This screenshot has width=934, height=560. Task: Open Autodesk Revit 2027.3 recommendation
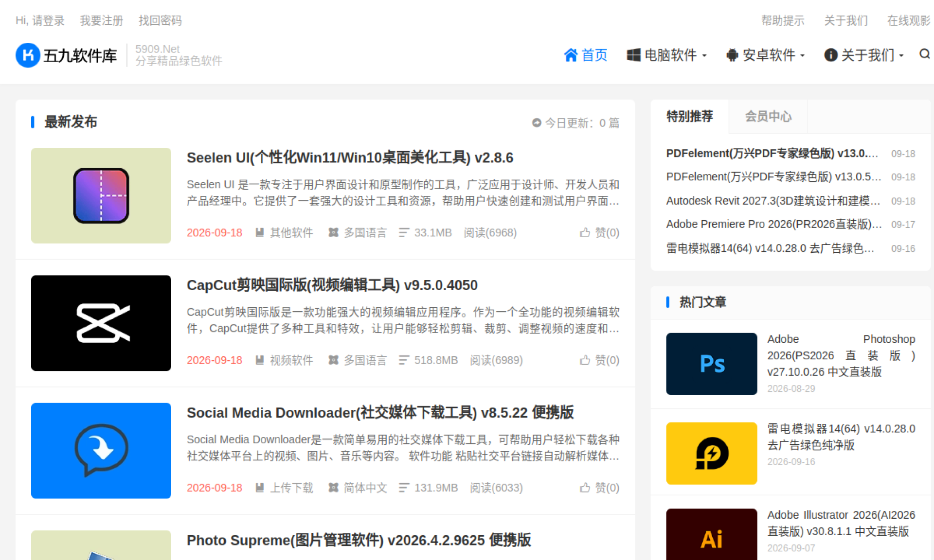coord(773,201)
